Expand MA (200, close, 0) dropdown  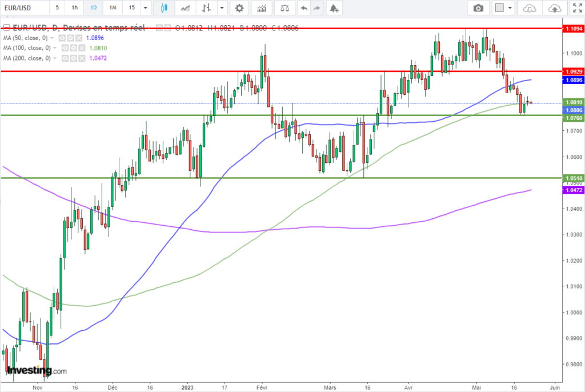pyautogui.click(x=55, y=59)
